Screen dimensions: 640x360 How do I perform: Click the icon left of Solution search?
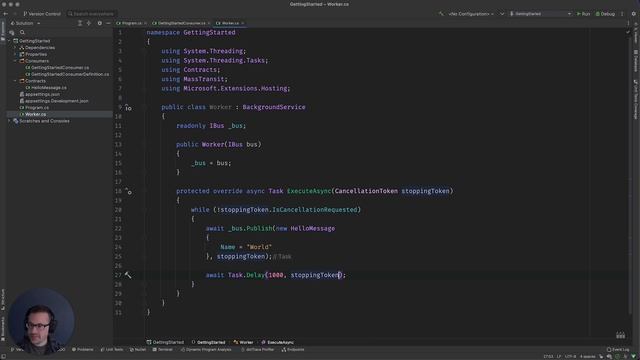(12, 33)
